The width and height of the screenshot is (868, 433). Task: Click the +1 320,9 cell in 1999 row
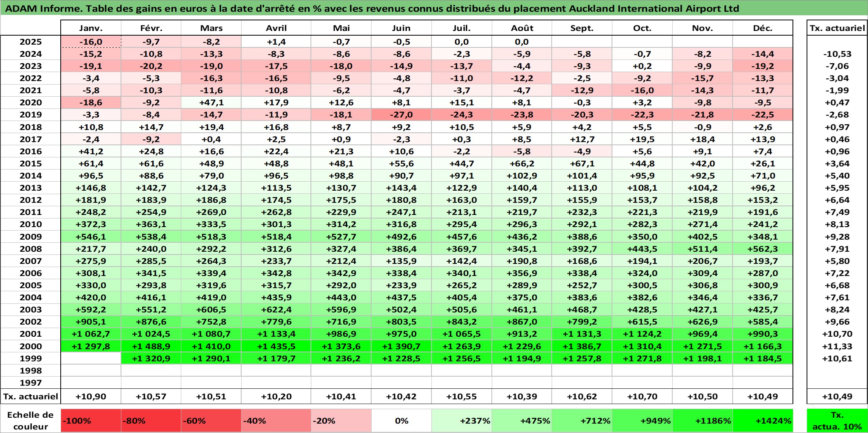click(x=151, y=358)
